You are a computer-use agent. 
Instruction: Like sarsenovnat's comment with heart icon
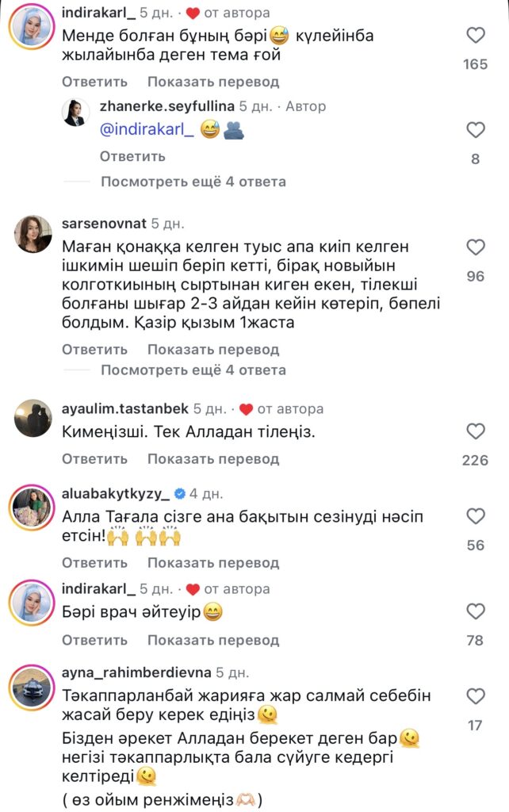tap(475, 247)
